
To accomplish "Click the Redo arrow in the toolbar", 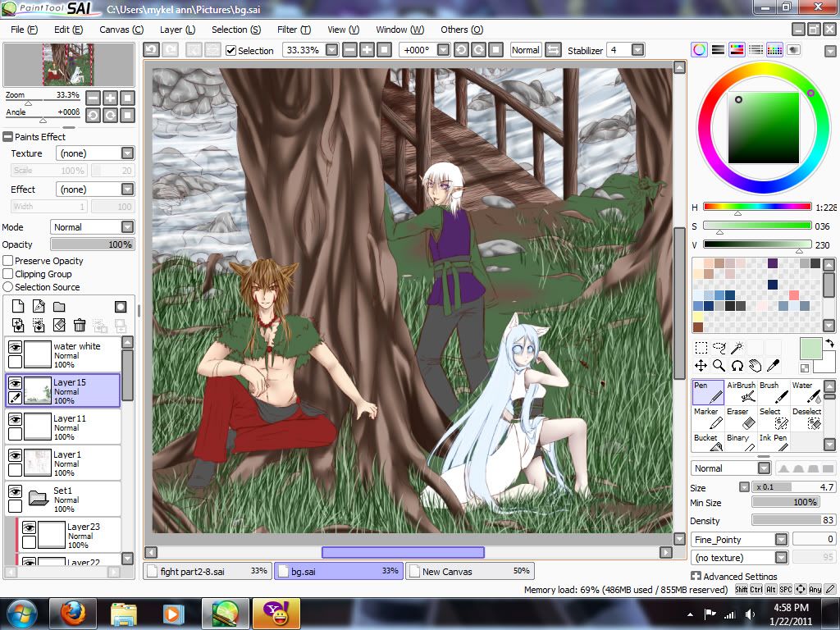I will coord(171,50).
